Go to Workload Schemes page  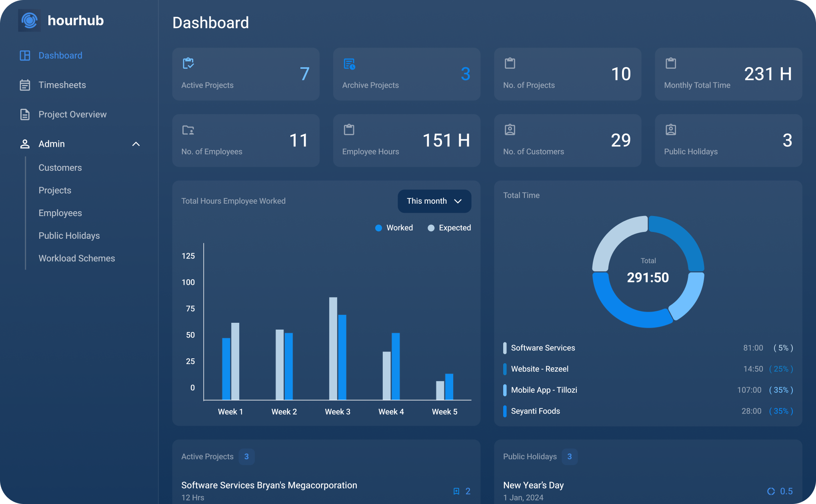point(77,258)
